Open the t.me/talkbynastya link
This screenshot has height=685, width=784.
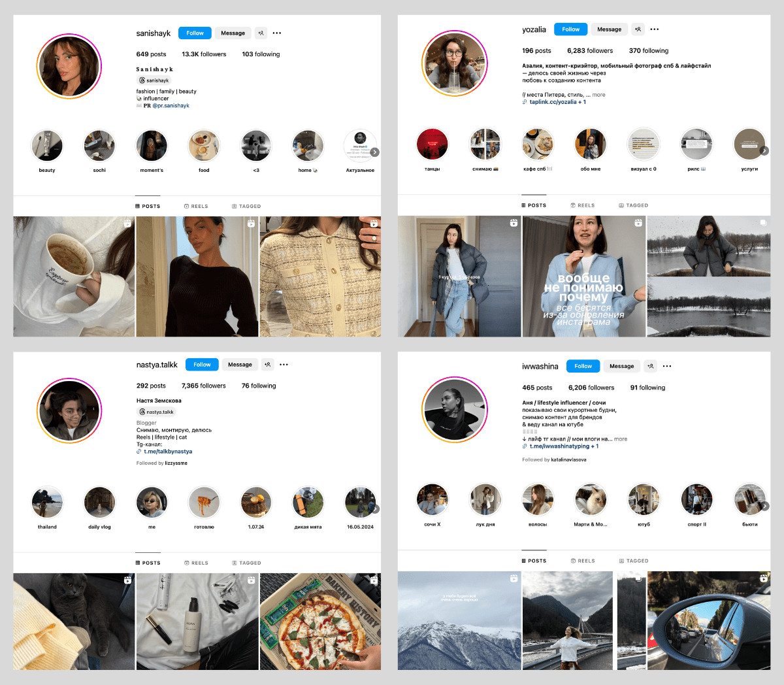(167, 452)
